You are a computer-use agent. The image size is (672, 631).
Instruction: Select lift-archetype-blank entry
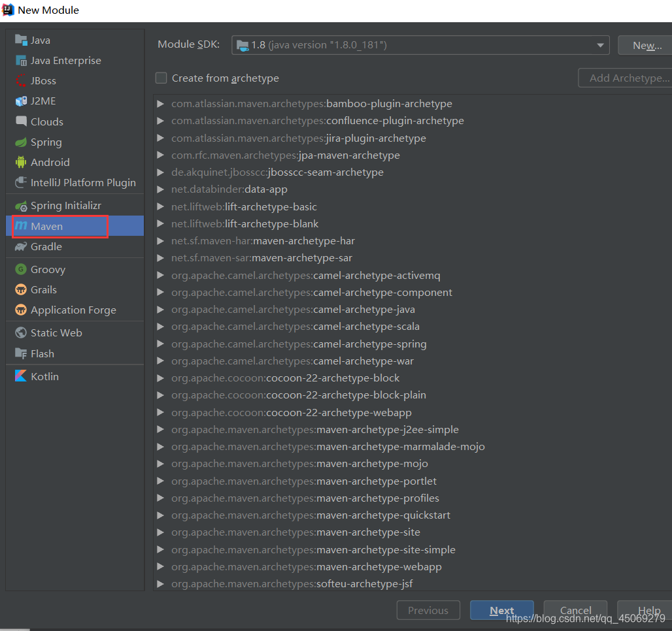click(244, 224)
